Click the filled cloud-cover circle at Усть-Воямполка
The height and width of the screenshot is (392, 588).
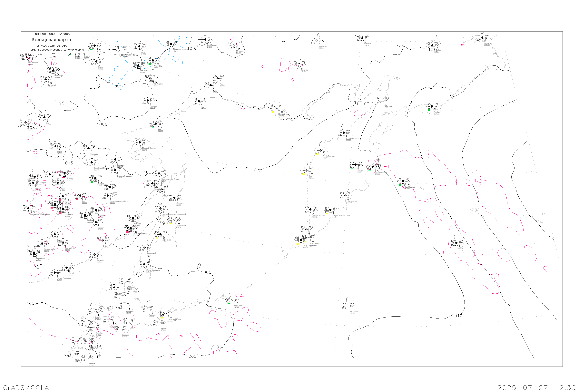tap(344, 133)
